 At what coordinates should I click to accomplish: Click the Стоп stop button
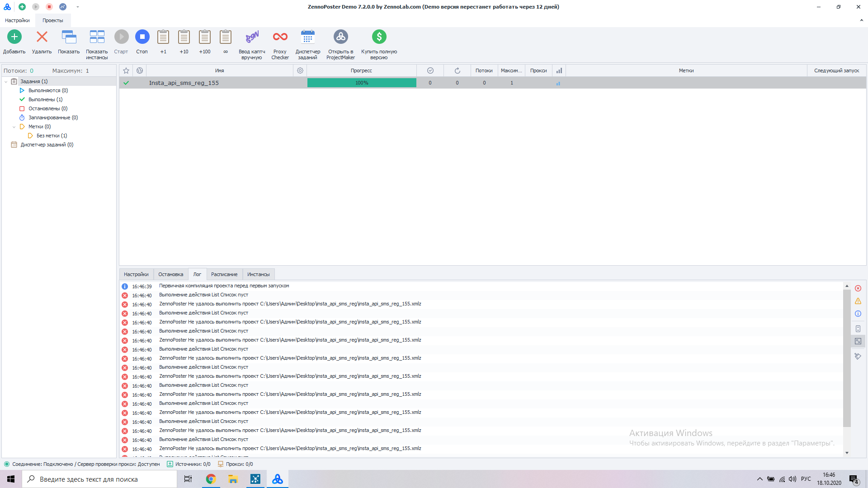[x=142, y=37]
